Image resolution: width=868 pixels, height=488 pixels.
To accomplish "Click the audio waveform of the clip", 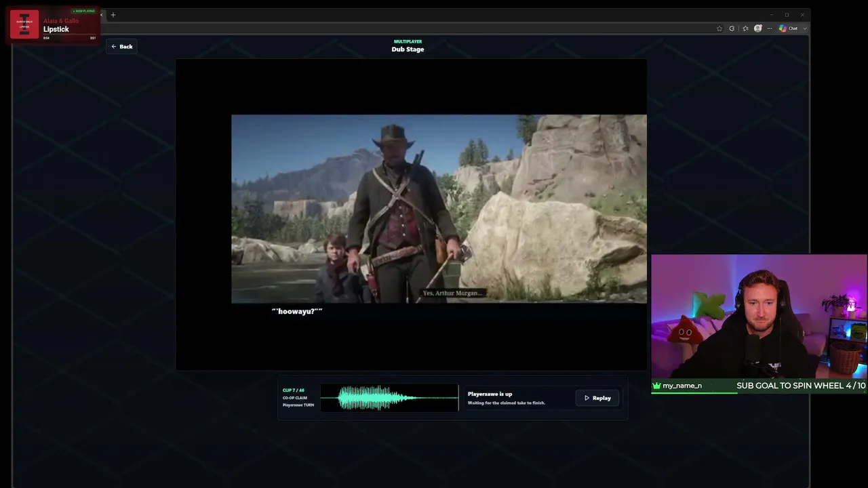I will pos(389,398).
